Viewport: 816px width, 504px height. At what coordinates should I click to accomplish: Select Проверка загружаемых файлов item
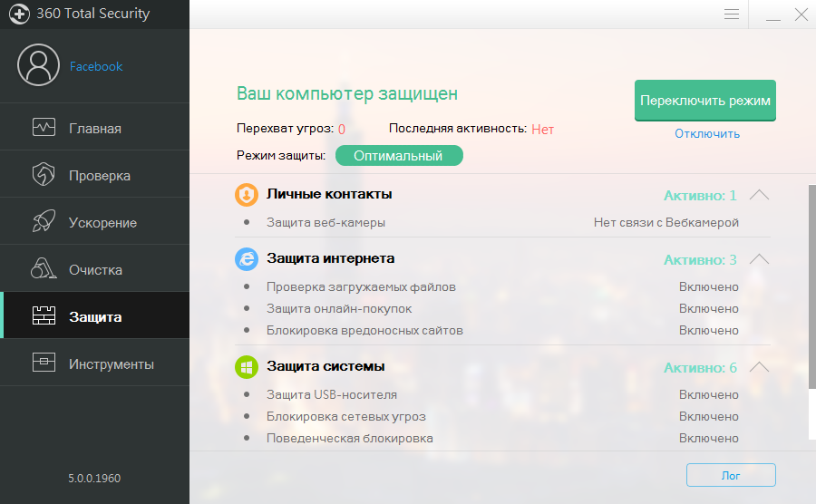click(361, 287)
